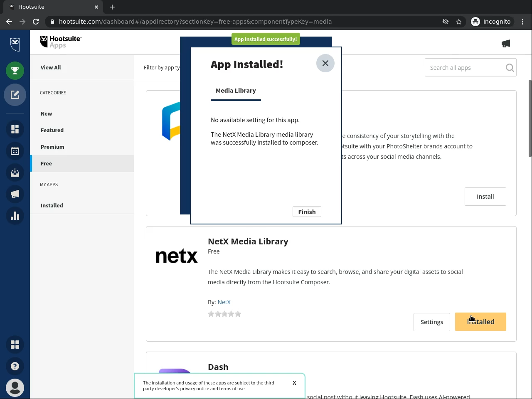532x399 pixels.
Task: Click the announcements megaphone in header
Action: pos(505,44)
